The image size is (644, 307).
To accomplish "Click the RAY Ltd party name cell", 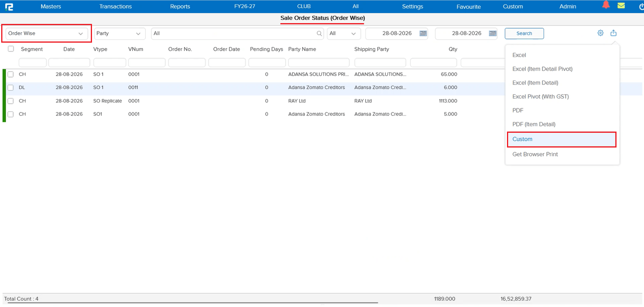I will click(297, 101).
